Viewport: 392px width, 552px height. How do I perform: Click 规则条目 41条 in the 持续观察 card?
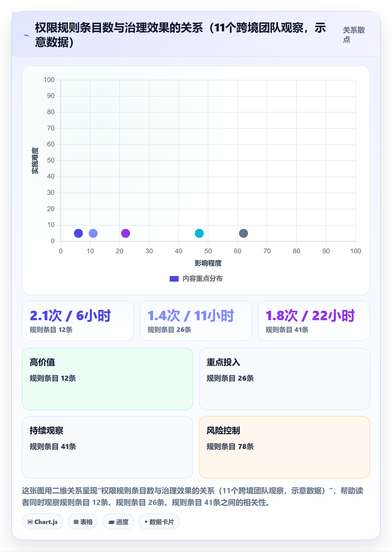[x=53, y=446]
